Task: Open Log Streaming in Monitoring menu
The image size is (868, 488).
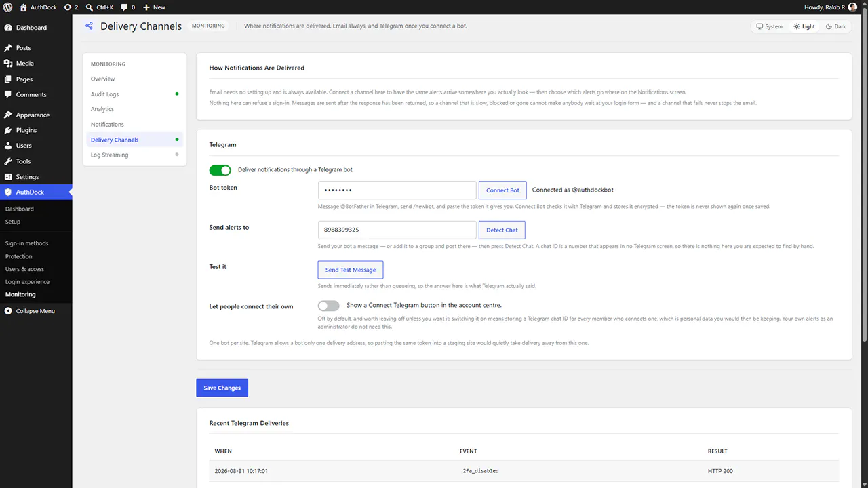Action: pyautogui.click(x=134, y=155)
